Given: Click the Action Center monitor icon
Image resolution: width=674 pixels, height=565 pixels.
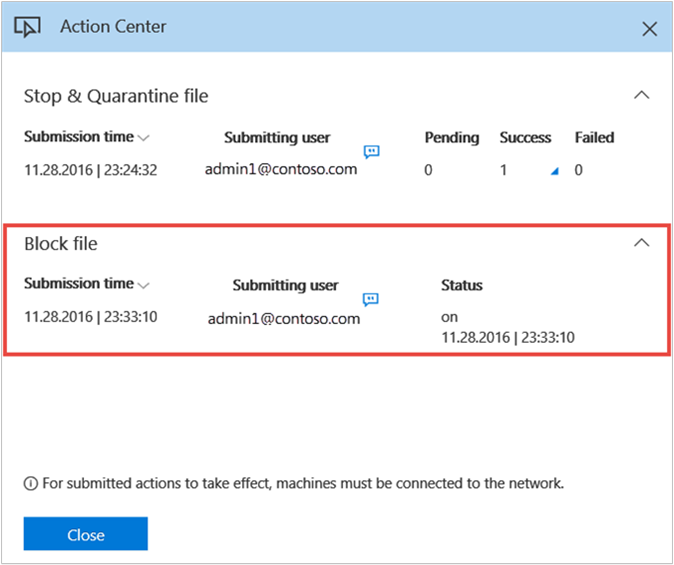Looking at the screenshot, I should tap(29, 27).
